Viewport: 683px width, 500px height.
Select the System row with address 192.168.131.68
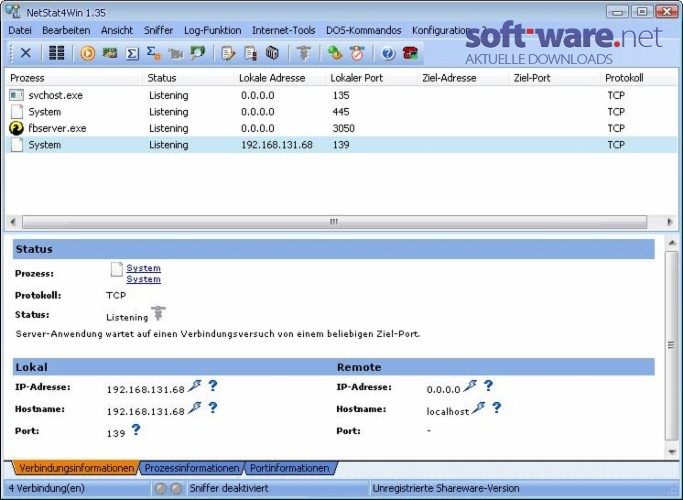[342, 145]
